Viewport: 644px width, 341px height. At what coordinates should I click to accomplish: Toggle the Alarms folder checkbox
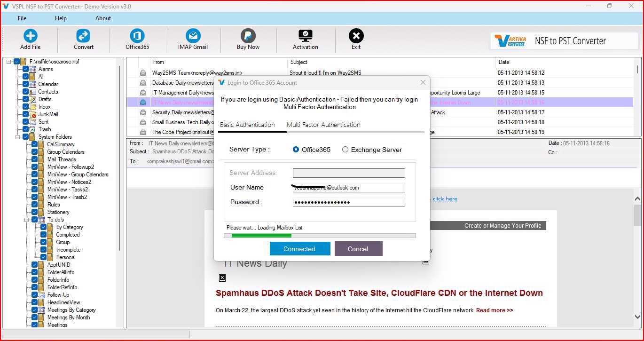coord(25,69)
